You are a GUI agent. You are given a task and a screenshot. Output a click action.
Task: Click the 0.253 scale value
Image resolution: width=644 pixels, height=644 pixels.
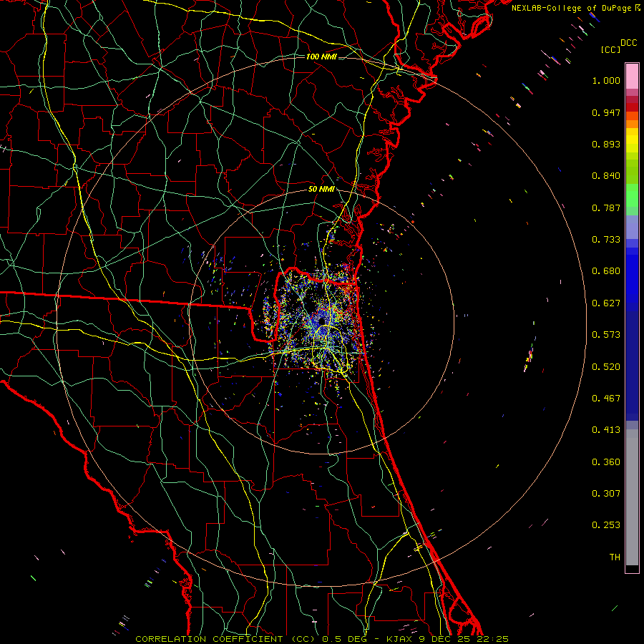(606, 525)
